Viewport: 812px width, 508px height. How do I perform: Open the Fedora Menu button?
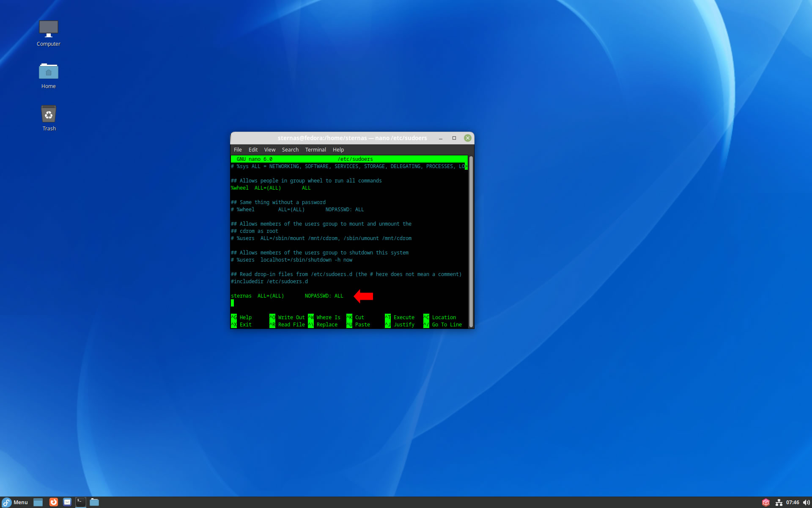pyautogui.click(x=15, y=502)
